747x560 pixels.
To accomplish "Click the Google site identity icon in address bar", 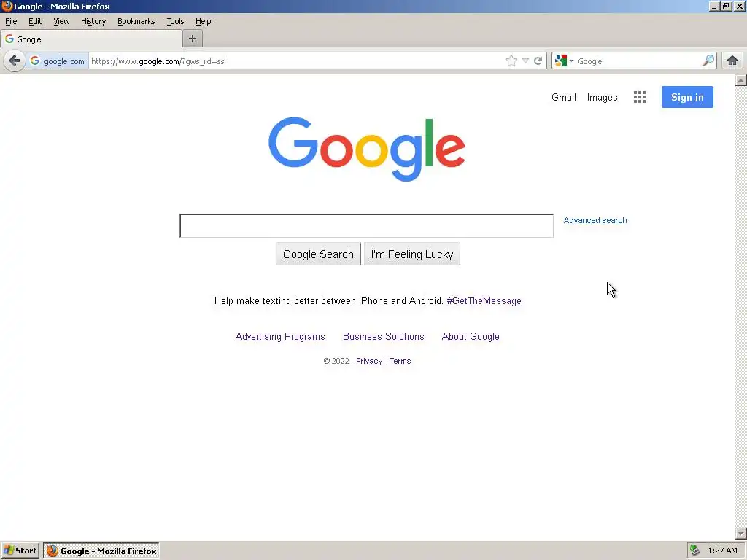I will point(35,61).
